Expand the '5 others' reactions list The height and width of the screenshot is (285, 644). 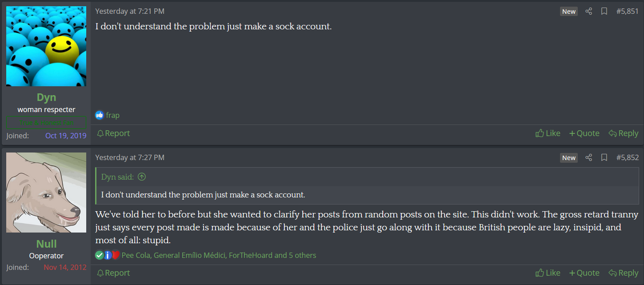[303, 255]
